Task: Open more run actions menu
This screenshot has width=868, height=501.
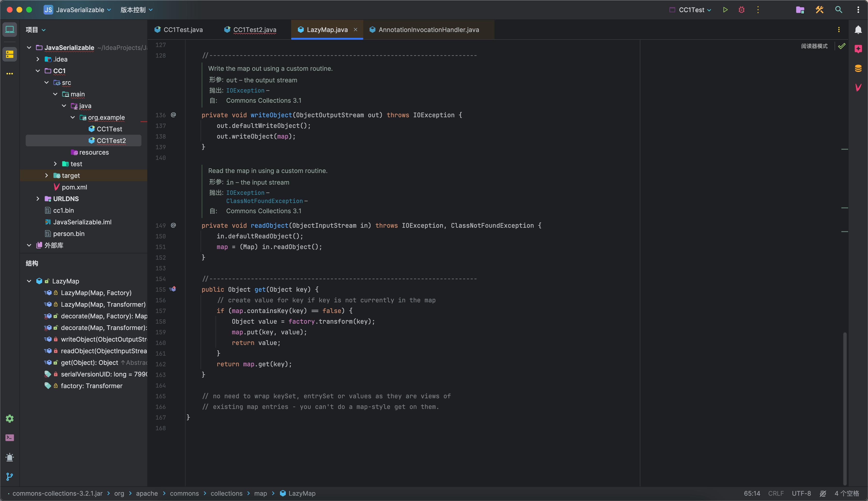Action: (x=758, y=10)
